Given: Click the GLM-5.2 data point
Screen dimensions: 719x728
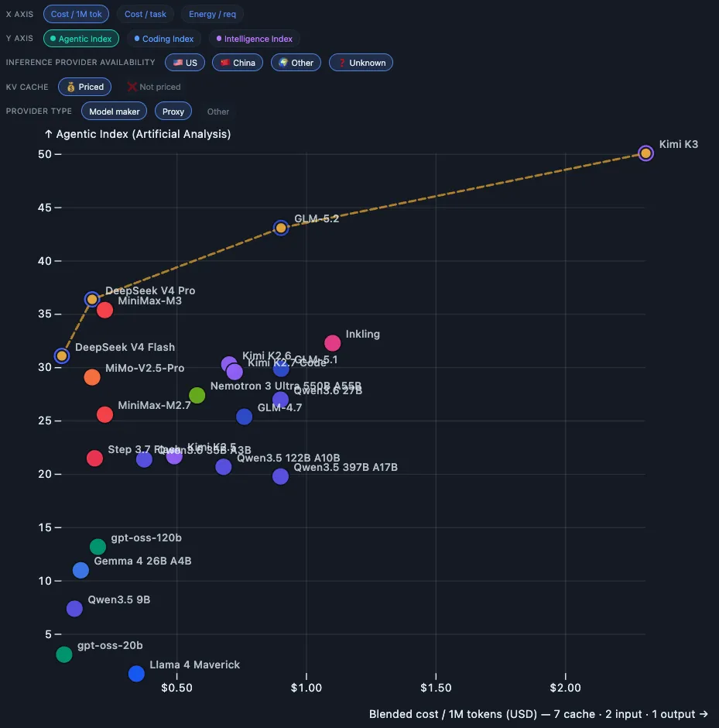Looking at the screenshot, I should pos(281,228).
